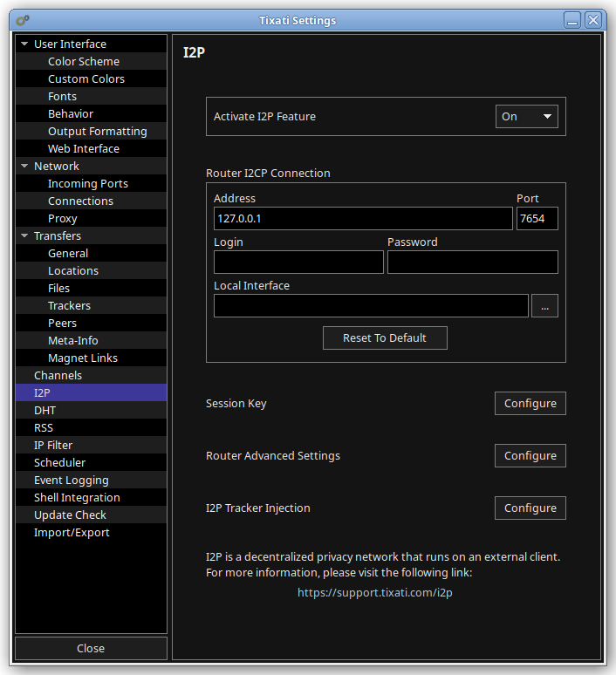Viewport: 616px width, 675px height.
Task: Click the Port field showing 7654
Action: coord(537,218)
